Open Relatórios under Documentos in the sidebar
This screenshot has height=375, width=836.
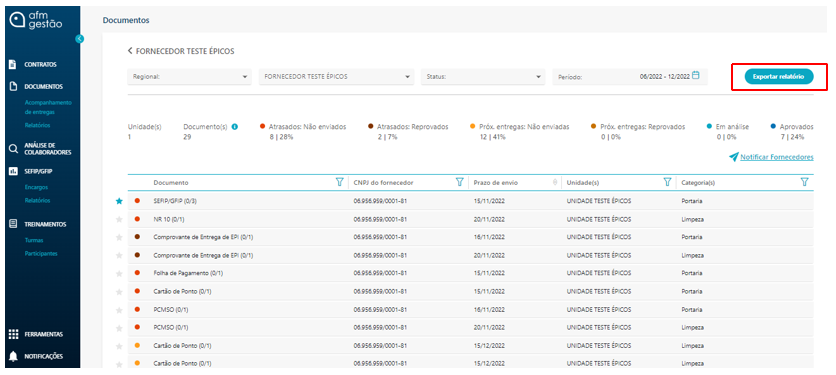tap(37, 126)
